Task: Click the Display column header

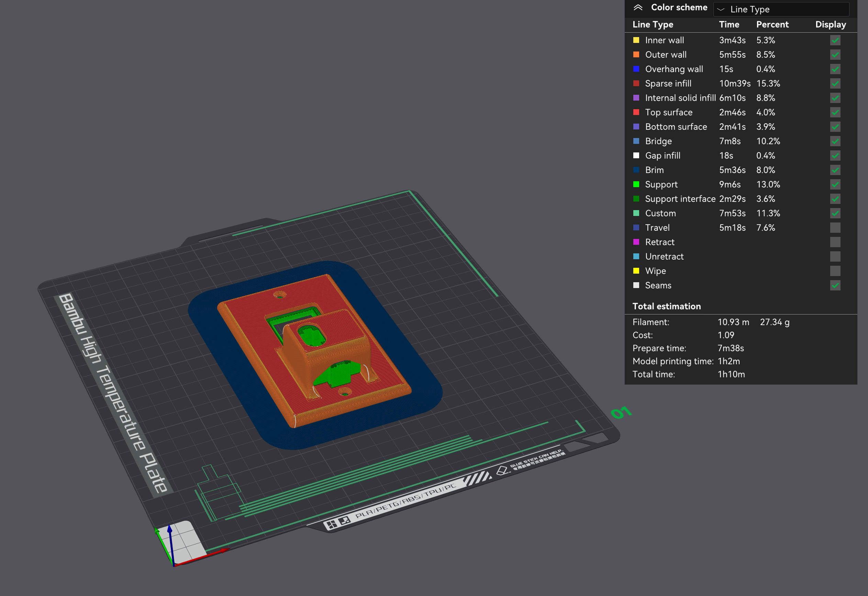Action: (x=830, y=25)
